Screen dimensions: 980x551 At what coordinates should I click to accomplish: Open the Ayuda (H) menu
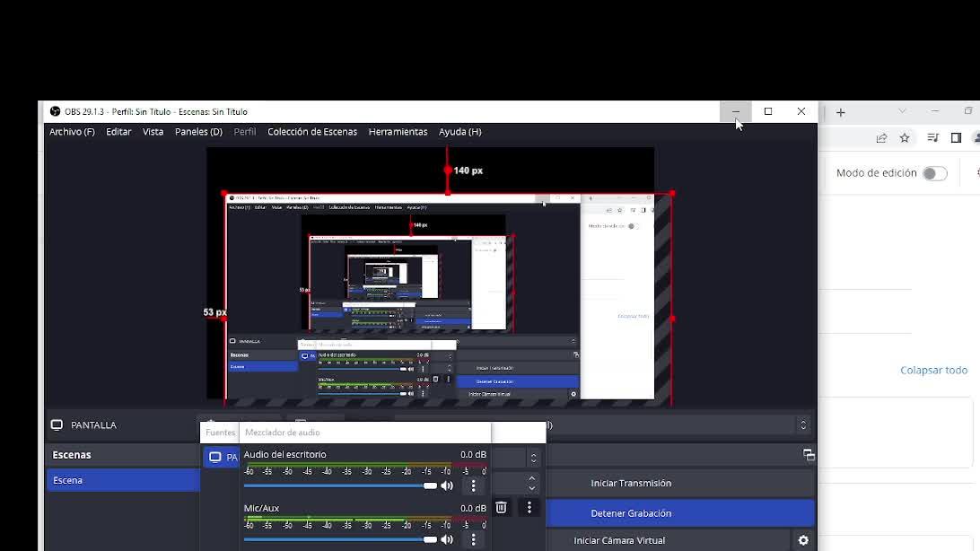(x=460, y=132)
